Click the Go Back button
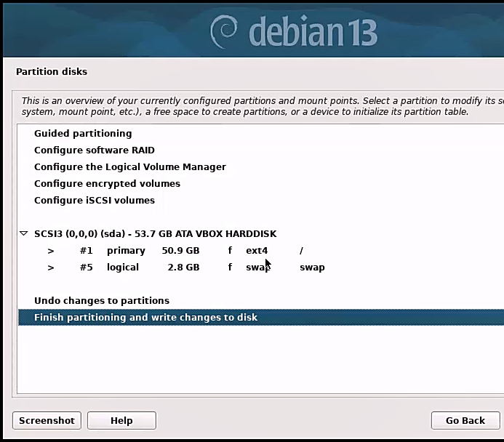 [465, 421]
